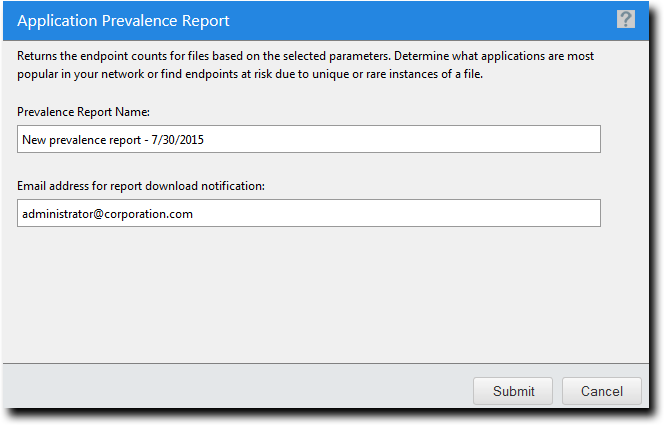Click blank space at end of email field
The image size is (664, 425).
point(450,213)
